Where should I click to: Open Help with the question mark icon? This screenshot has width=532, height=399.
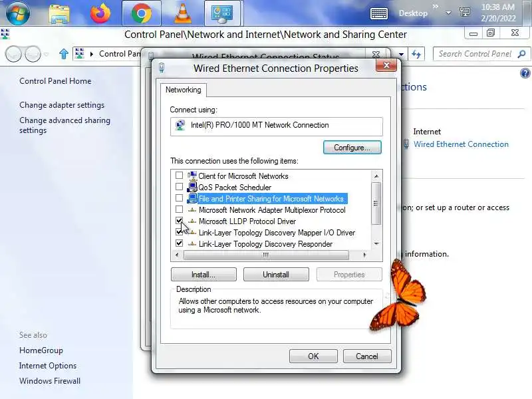tap(525, 73)
